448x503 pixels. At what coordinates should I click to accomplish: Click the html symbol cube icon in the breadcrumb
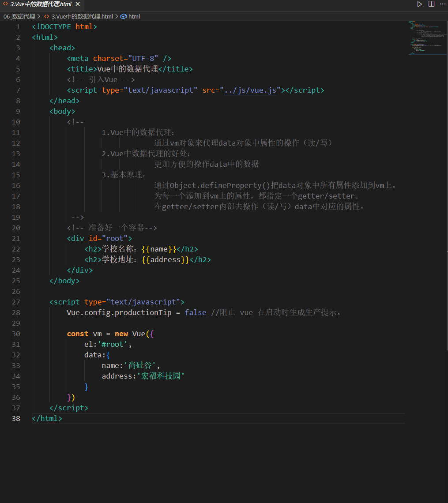pos(124,16)
